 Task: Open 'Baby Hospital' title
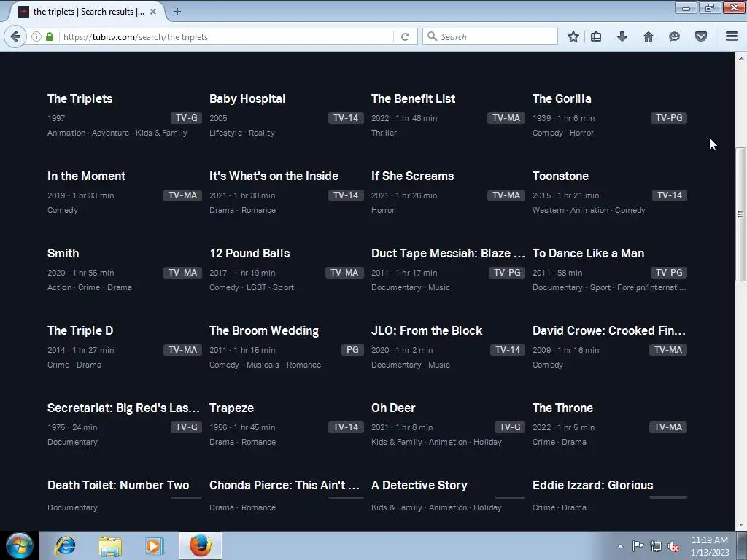(x=247, y=98)
